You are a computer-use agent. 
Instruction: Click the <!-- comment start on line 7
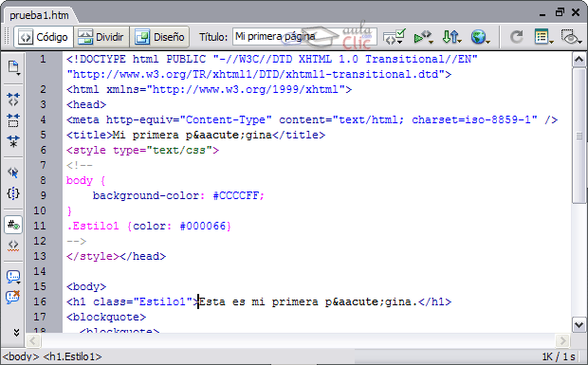(79, 165)
